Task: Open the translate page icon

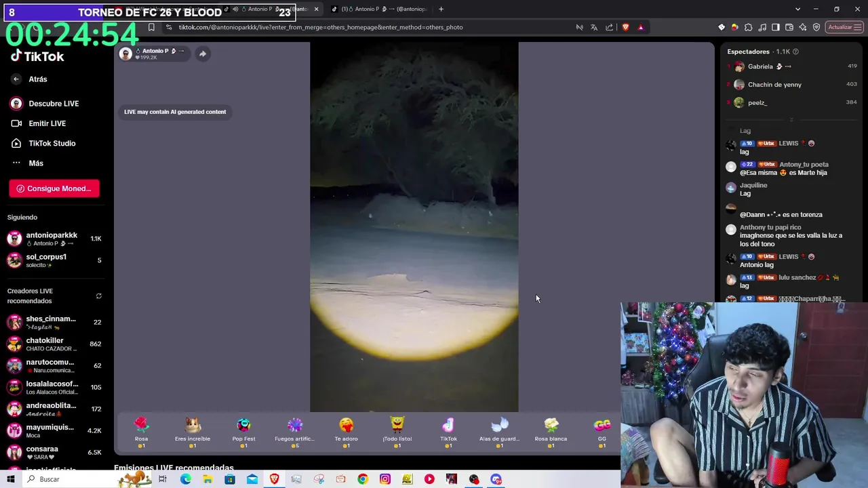Action: [594, 27]
